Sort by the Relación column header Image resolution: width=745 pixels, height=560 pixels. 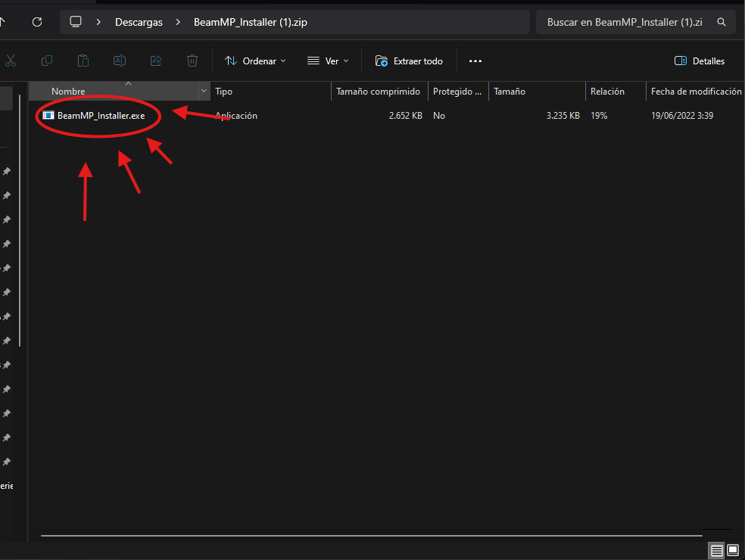tap(616, 92)
